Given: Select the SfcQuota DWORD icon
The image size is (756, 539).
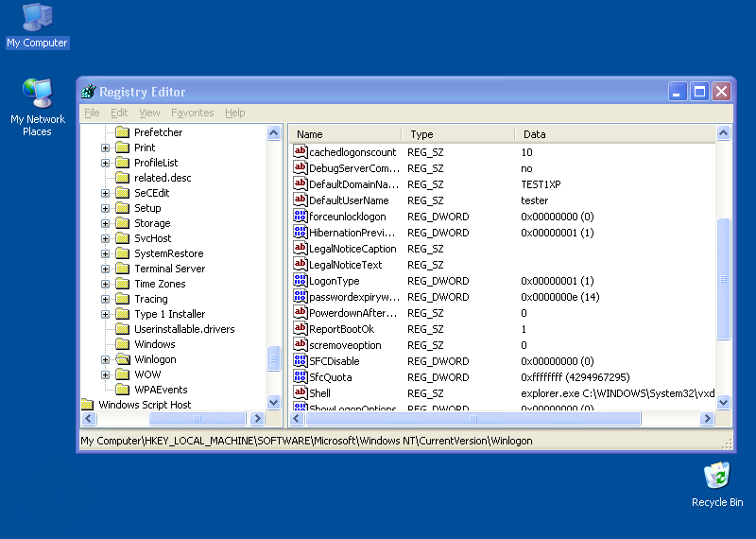Looking at the screenshot, I should coord(300,377).
